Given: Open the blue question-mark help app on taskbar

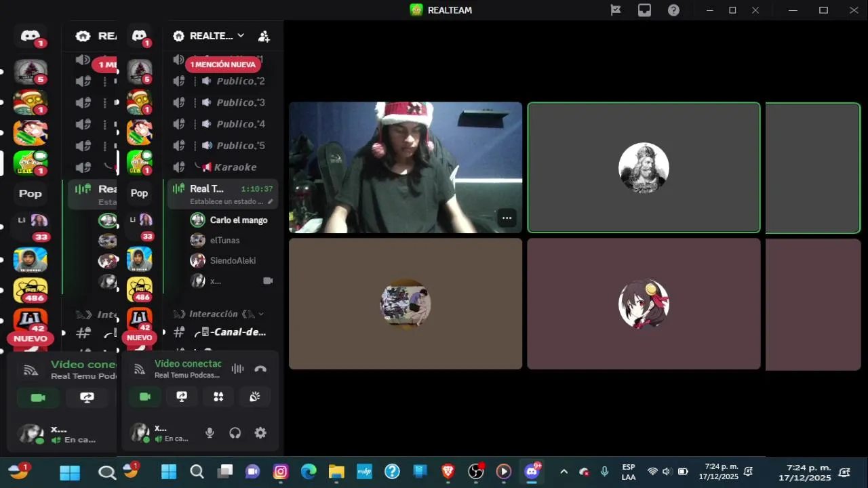Looking at the screenshot, I should [392, 472].
